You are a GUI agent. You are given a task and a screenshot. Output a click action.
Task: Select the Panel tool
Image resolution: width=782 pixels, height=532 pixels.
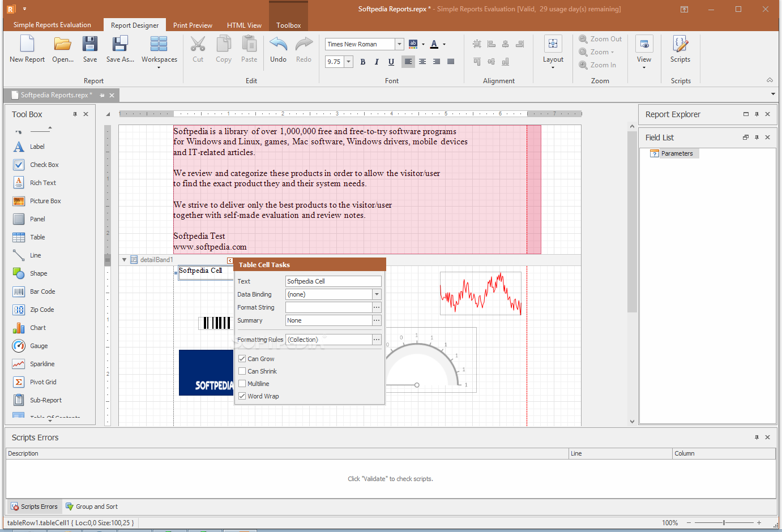37,219
